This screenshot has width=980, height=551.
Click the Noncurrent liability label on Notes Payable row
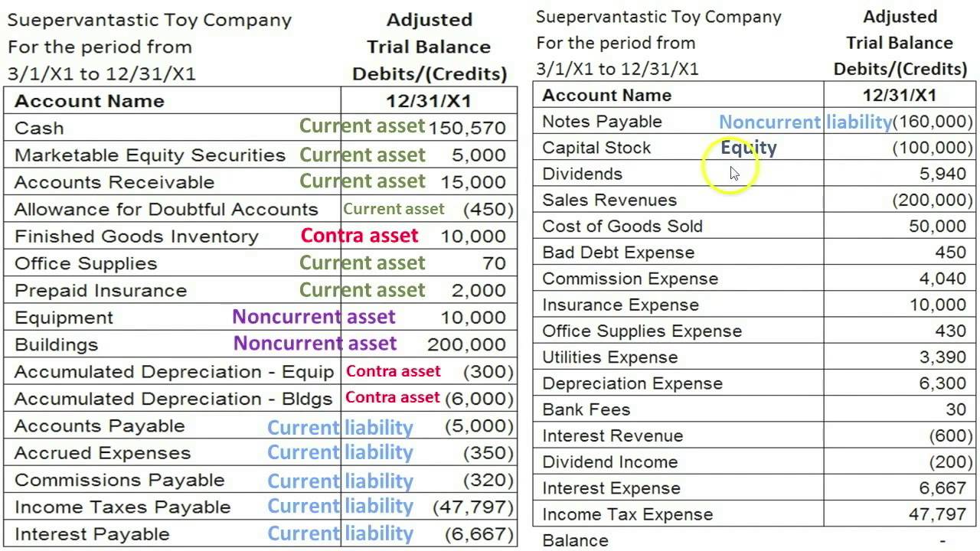point(805,122)
